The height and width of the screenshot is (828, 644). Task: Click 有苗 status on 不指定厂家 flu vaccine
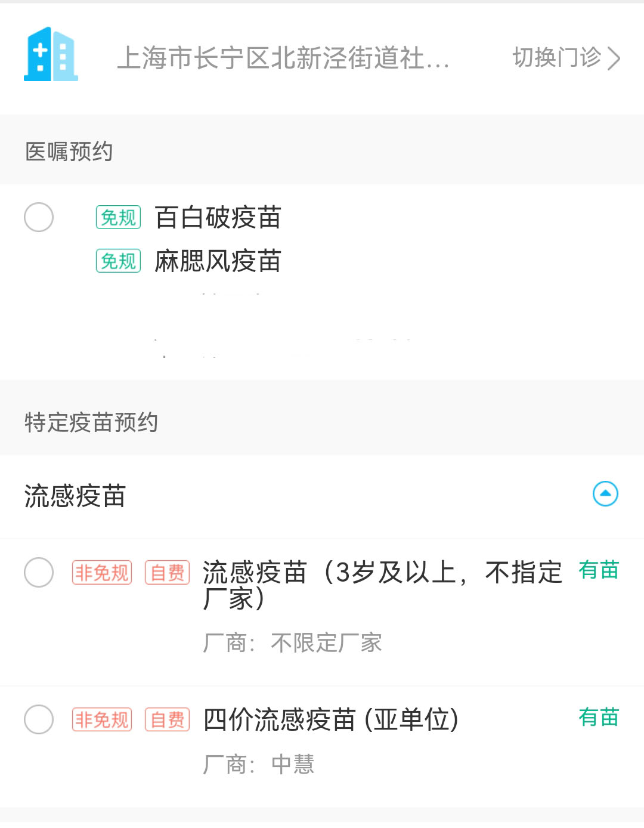(599, 570)
